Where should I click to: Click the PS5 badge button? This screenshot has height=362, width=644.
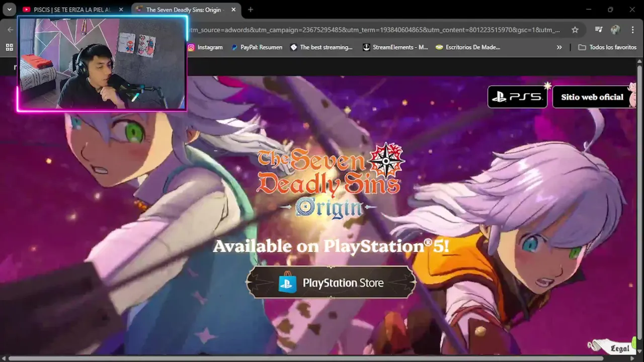[x=517, y=97]
